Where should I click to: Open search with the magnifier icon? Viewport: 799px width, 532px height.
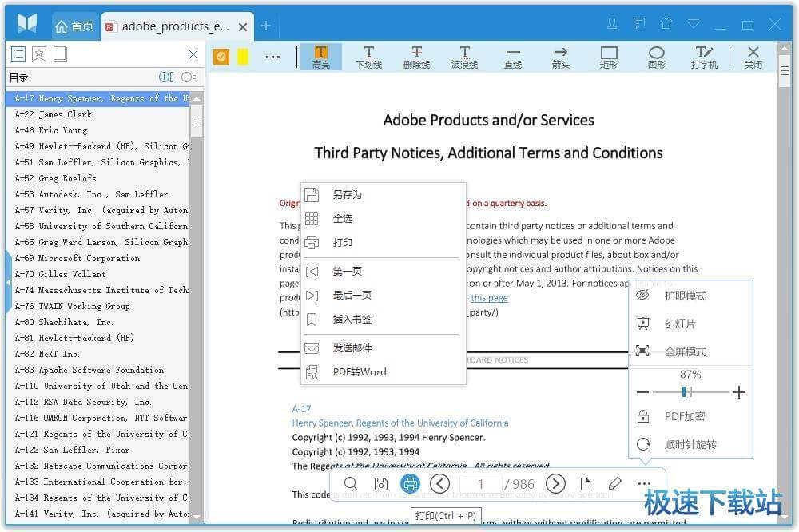point(351,483)
